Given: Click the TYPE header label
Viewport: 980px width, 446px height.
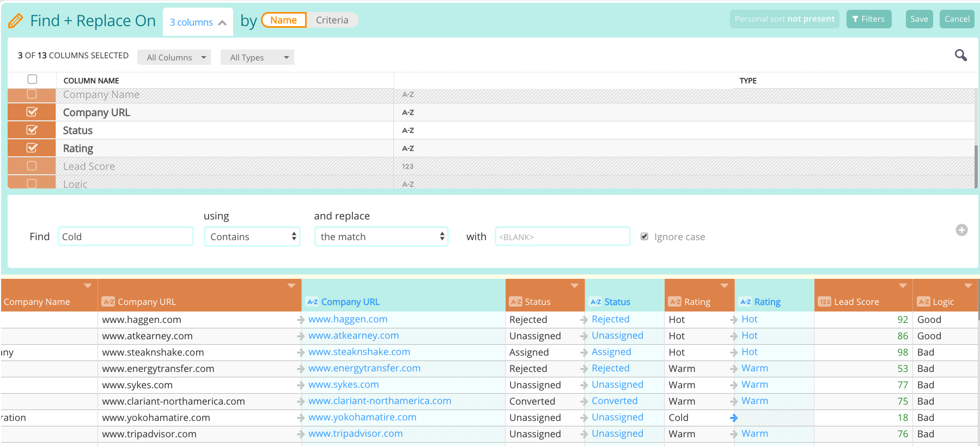Looking at the screenshot, I should click(x=748, y=81).
